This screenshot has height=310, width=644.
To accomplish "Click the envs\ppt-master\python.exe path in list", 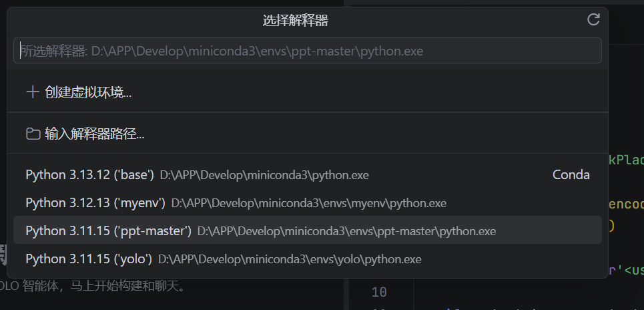I will tap(346, 230).
